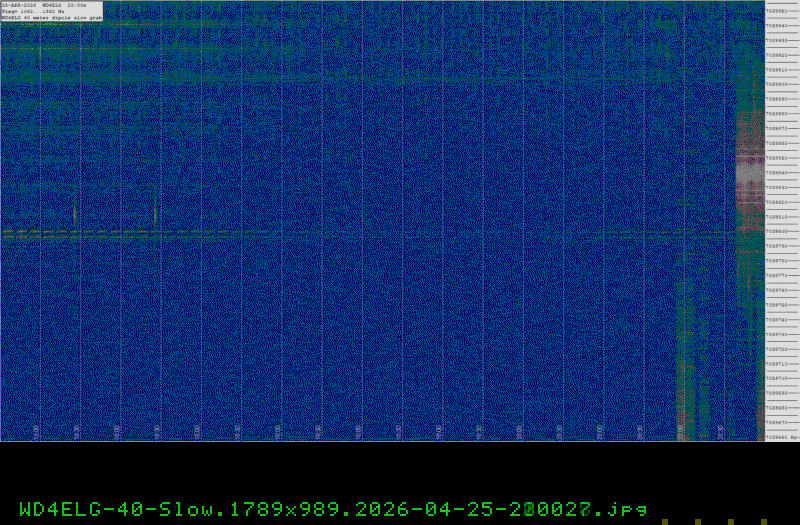
Task: Click the '1789x989' dimensions in the caption
Action: click(286, 509)
